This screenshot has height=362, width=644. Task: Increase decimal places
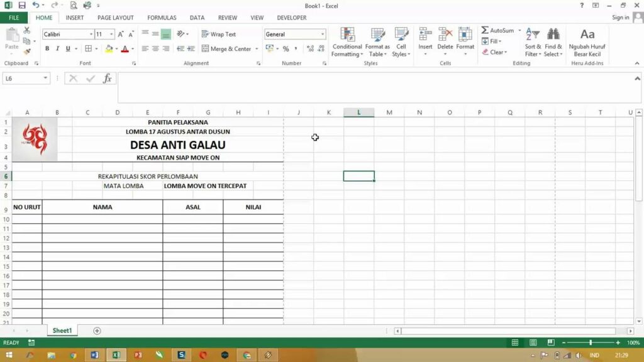pyautogui.click(x=310, y=48)
